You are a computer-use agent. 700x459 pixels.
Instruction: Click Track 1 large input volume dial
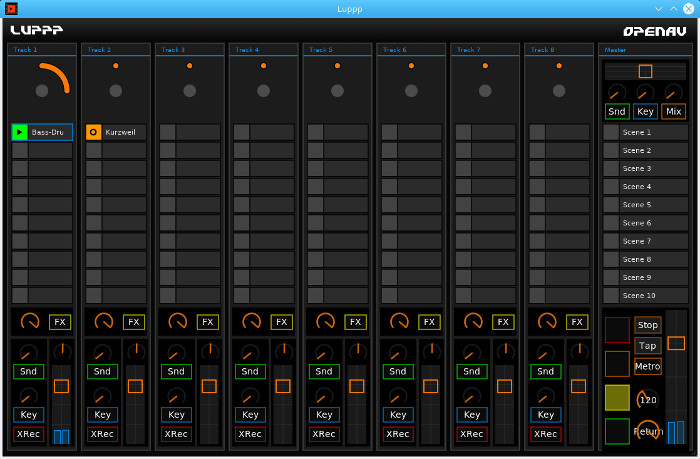42,91
